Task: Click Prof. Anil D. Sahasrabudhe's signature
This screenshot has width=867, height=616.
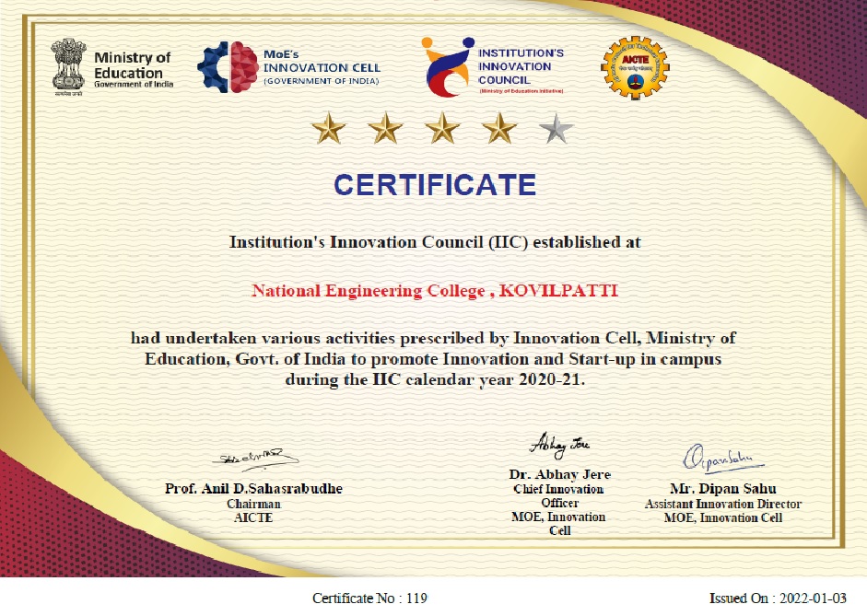Action: tap(252, 459)
